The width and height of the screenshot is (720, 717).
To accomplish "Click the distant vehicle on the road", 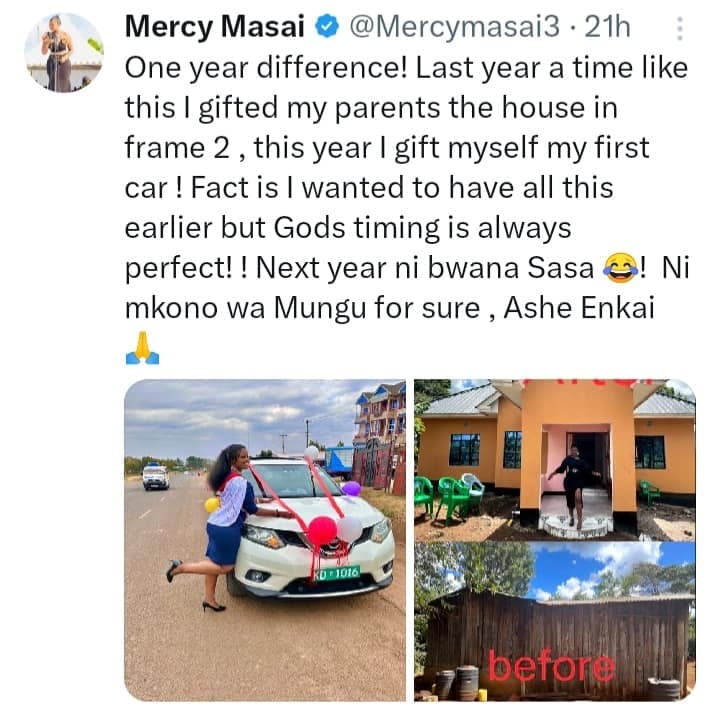I will 155,476.
